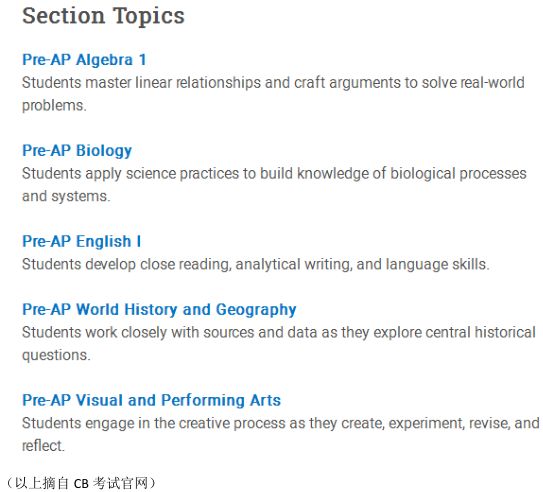
Task: Click the 'CB' text in the caption
Action: point(81,484)
